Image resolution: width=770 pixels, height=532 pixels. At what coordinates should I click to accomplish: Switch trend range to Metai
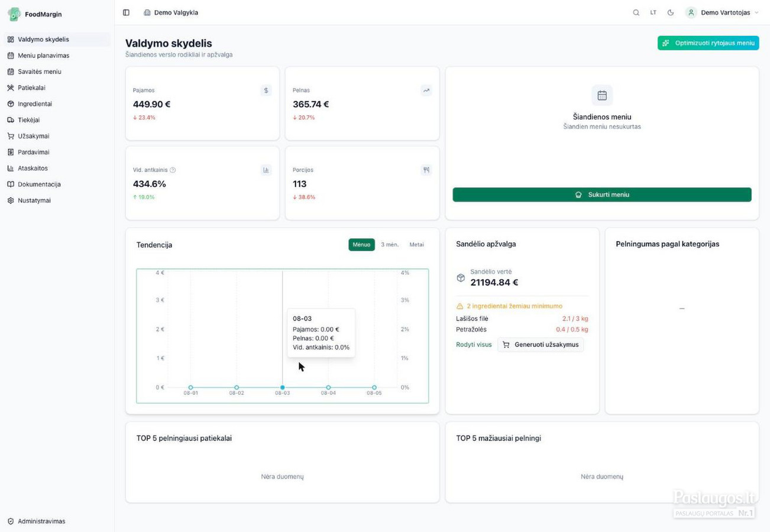[417, 245]
